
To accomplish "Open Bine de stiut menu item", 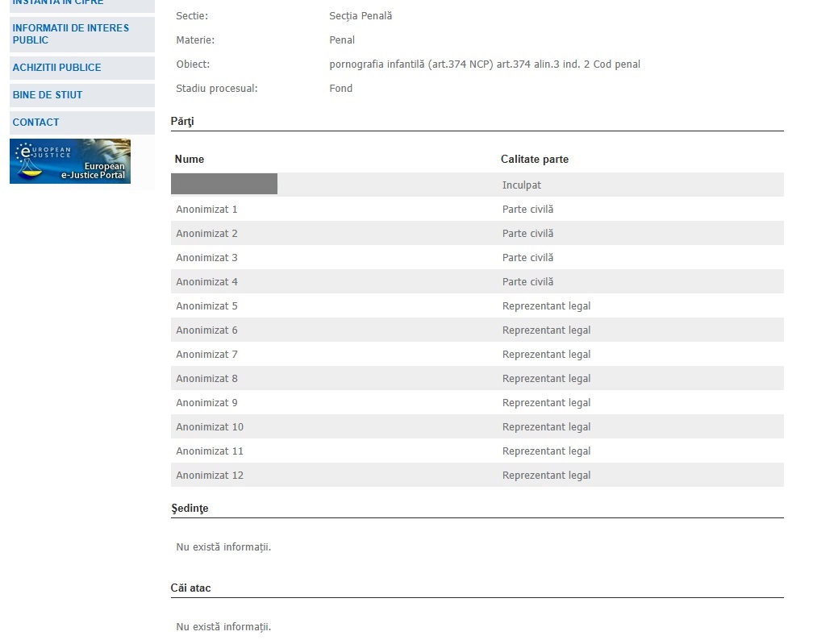I will (81, 95).
